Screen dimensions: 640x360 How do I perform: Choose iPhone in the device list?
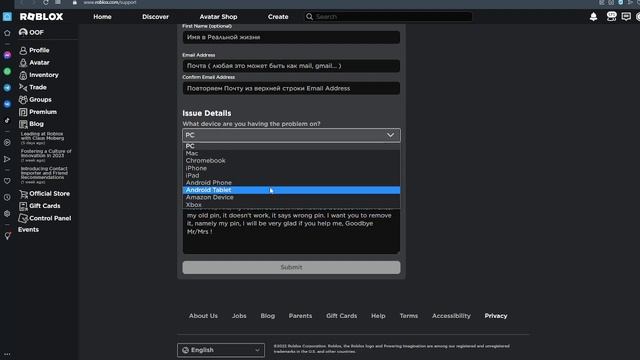coord(291,168)
